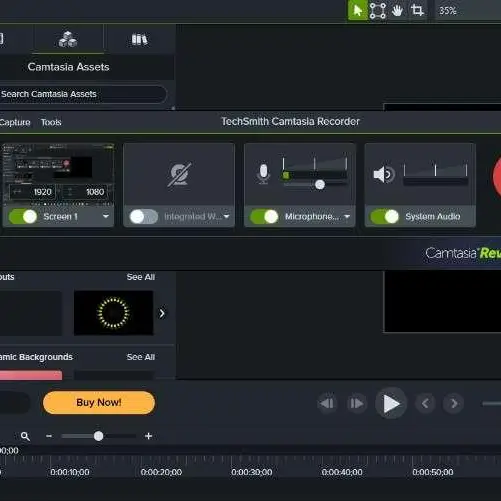
Task: Expand the Screen 1 dropdown arrow
Action: (x=106, y=217)
